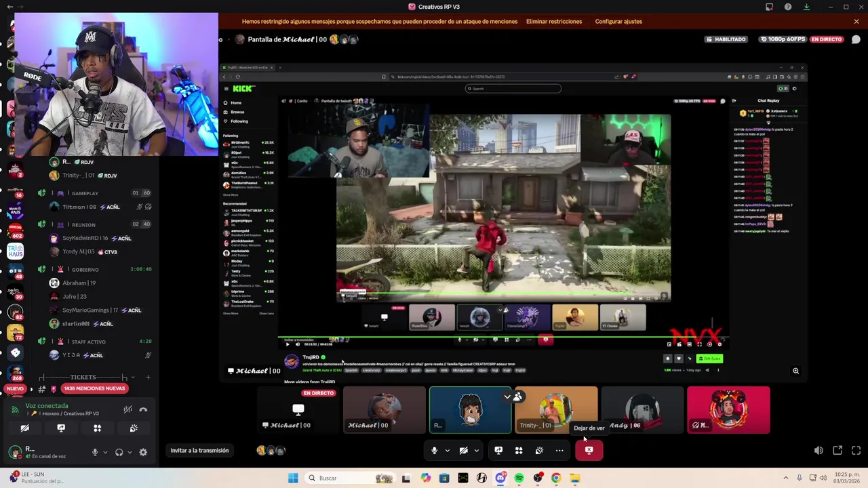The height and width of the screenshot is (488, 868).
Task: Select Michael's EN DIRECTO screen-share tile
Action: [x=298, y=409]
